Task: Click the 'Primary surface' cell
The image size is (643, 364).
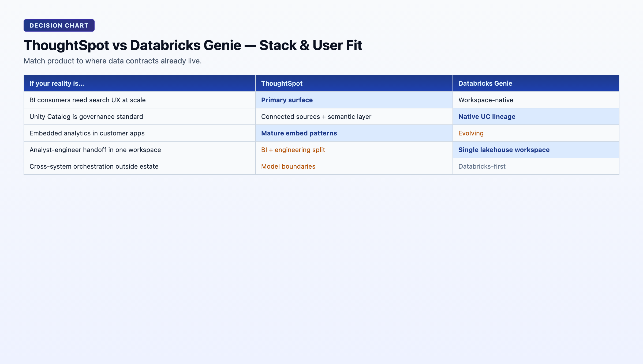Action: coord(354,100)
